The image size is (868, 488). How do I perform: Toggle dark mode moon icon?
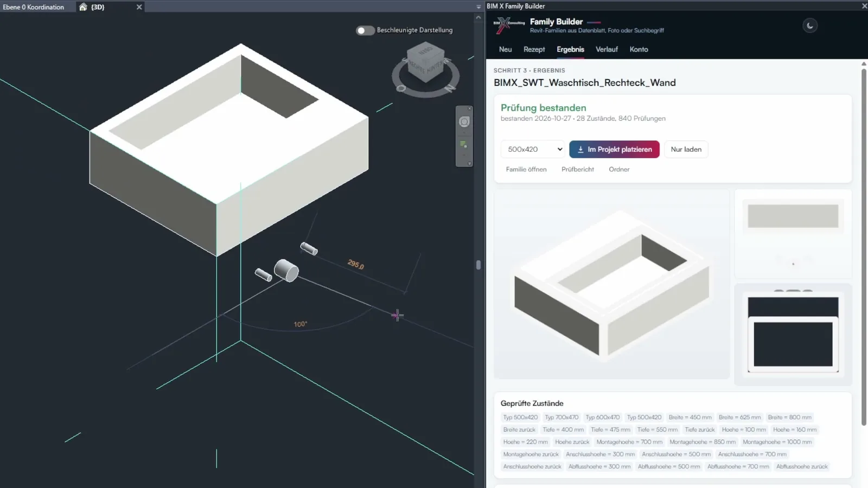[x=810, y=25]
